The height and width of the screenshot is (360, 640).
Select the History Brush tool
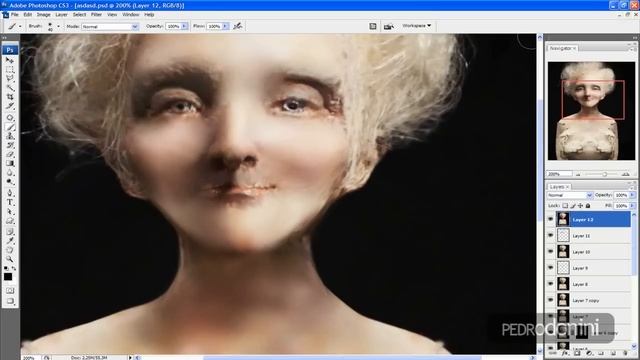[x=10, y=145]
